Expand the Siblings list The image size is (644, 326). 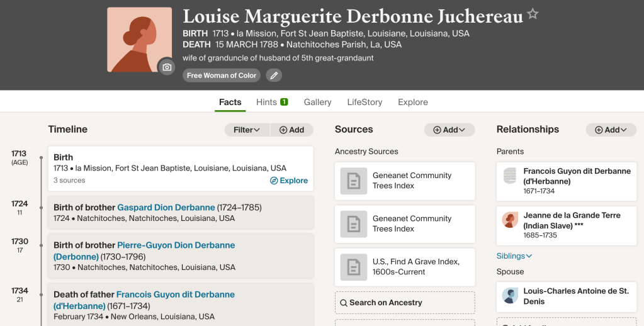click(514, 256)
